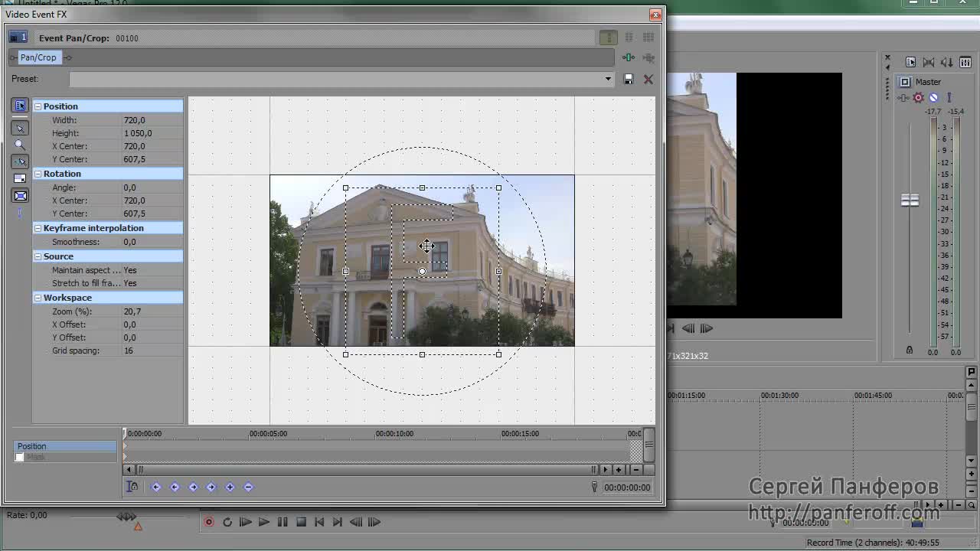Collapse the Keyframe interpolation group
Screen dimensions: 980x551
38,228
